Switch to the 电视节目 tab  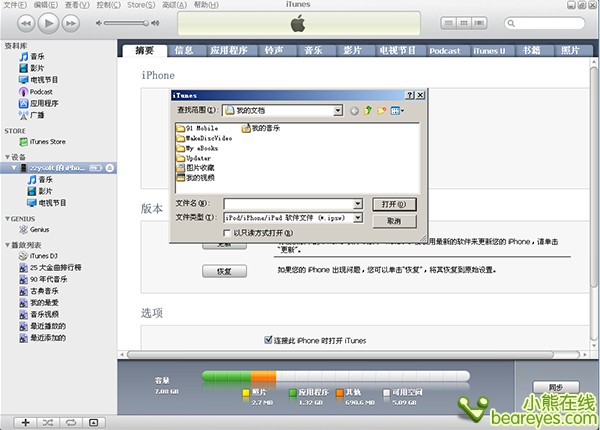tap(397, 50)
